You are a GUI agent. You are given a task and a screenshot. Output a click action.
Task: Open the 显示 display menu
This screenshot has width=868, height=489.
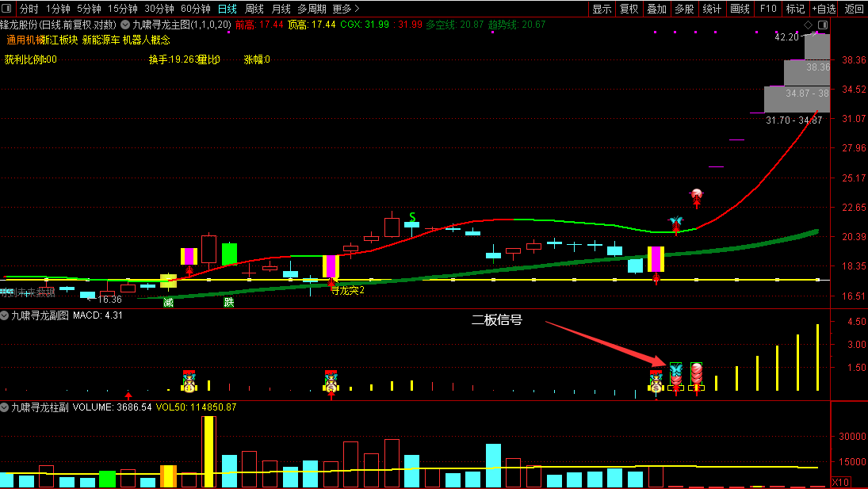[602, 9]
